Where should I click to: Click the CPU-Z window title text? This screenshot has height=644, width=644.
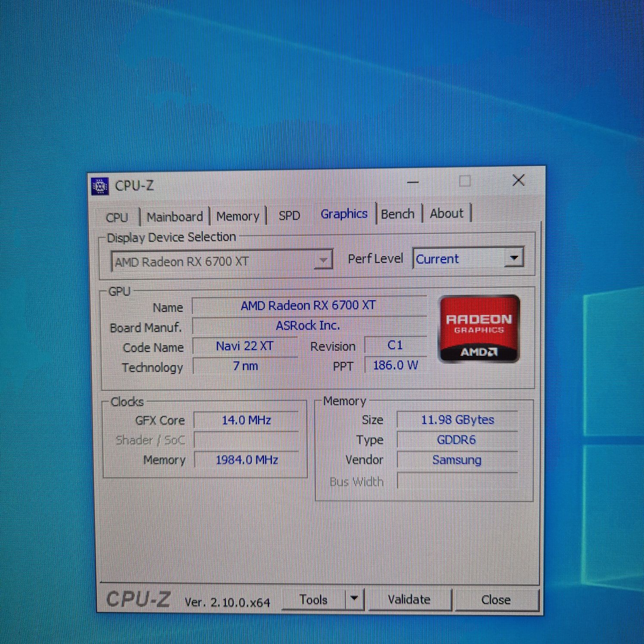coord(134,186)
